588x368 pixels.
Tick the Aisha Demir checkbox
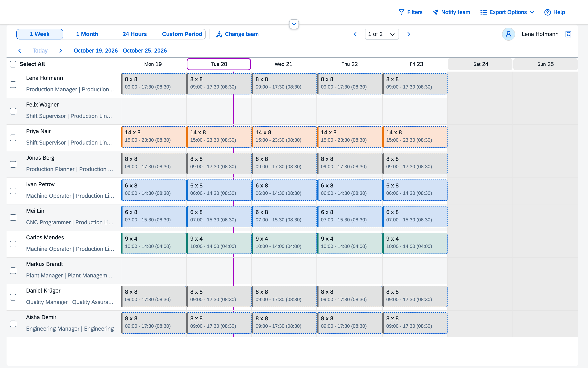13,324
